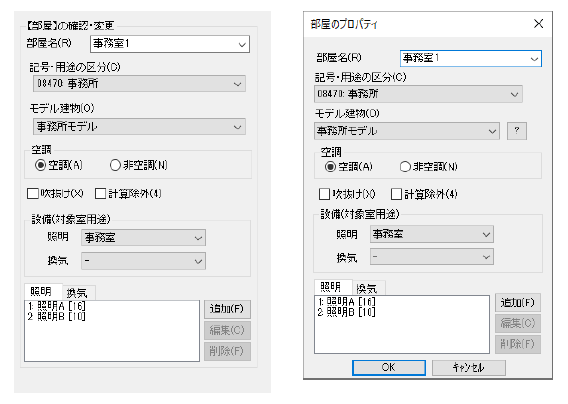Click the ? help button beside モデル建物
The height and width of the screenshot is (404, 568).
tap(517, 131)
